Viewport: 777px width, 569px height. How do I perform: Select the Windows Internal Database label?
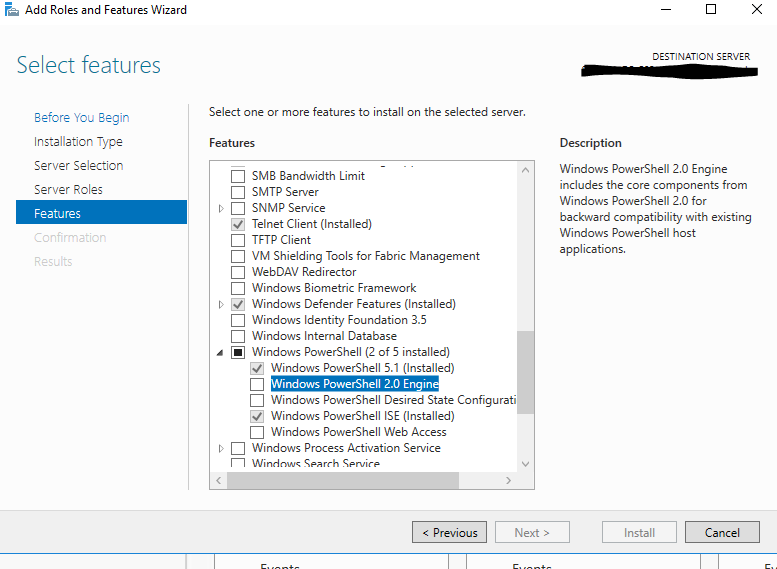(324, 336)
